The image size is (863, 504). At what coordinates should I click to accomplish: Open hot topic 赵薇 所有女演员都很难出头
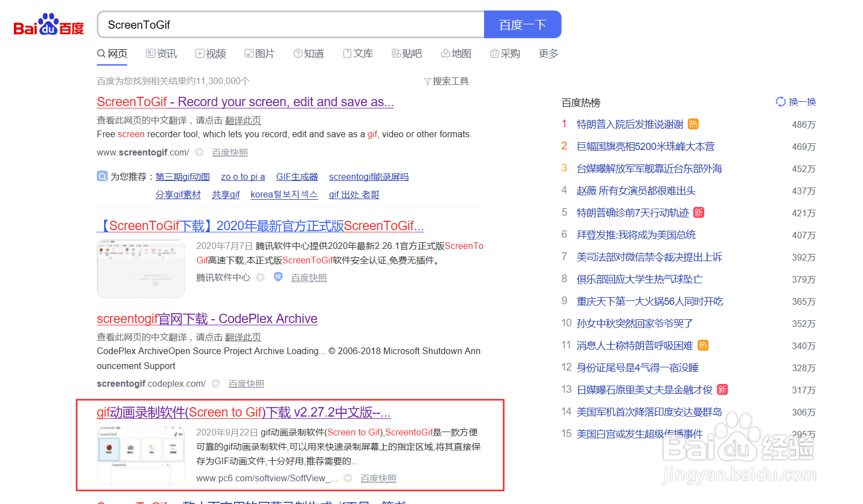point(636,190)
